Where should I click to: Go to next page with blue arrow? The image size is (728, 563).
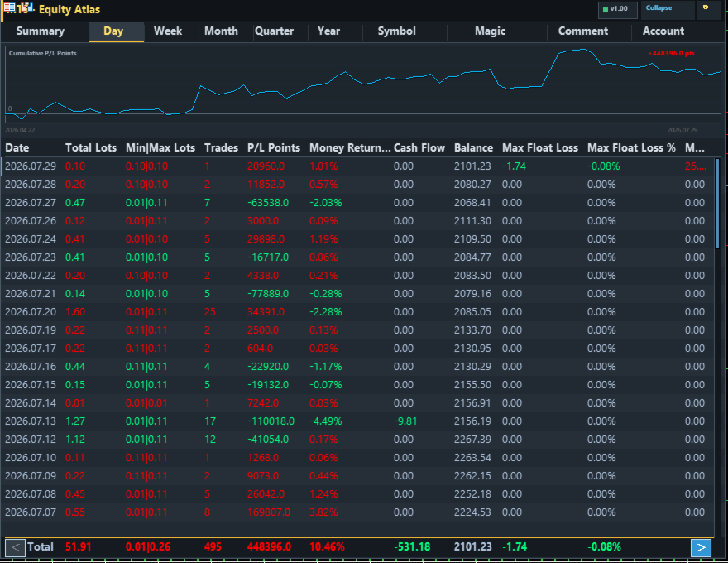click(x=701, y=547)
